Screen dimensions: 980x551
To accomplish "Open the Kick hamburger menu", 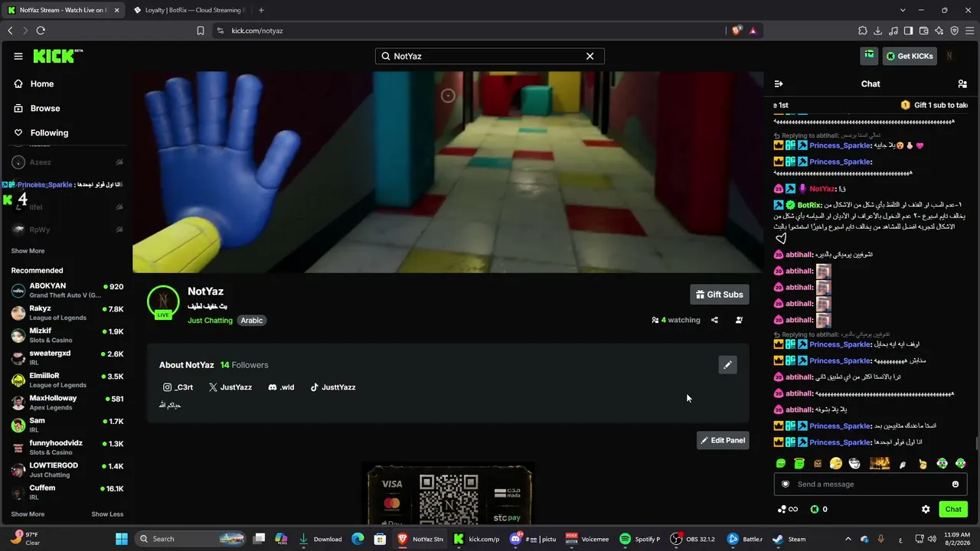I will click(18, 56).
